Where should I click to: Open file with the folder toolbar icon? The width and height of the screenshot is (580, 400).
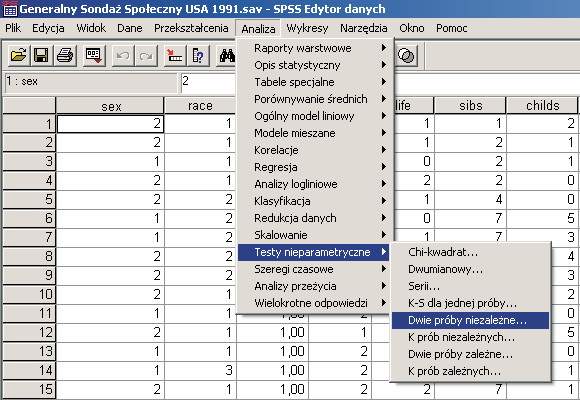18,56
